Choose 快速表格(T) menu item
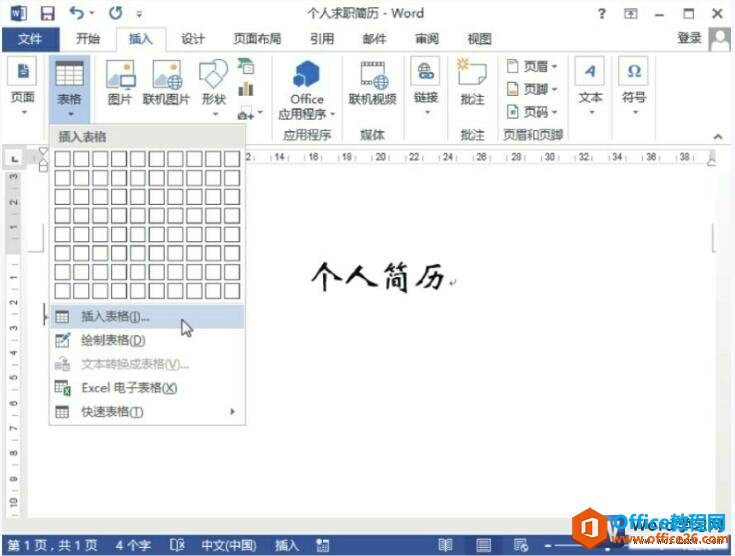The height and width of the screenshot is (556, 735). pyautogui.click(x=147, y=412)
